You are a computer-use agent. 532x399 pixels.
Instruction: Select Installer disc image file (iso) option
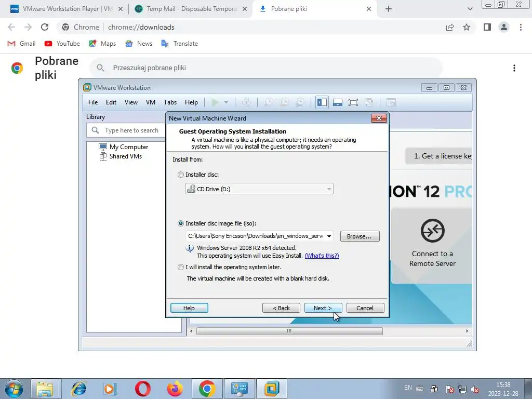coord(180,223)
